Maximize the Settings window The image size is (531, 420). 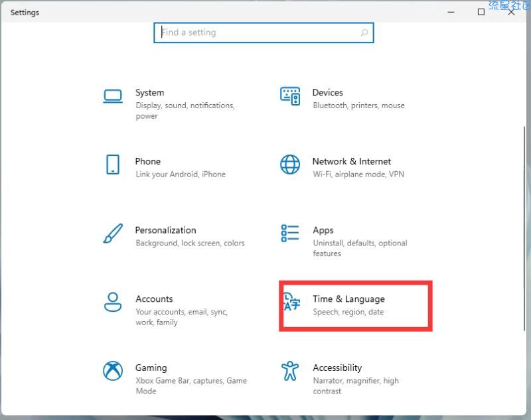coord(481,12)
